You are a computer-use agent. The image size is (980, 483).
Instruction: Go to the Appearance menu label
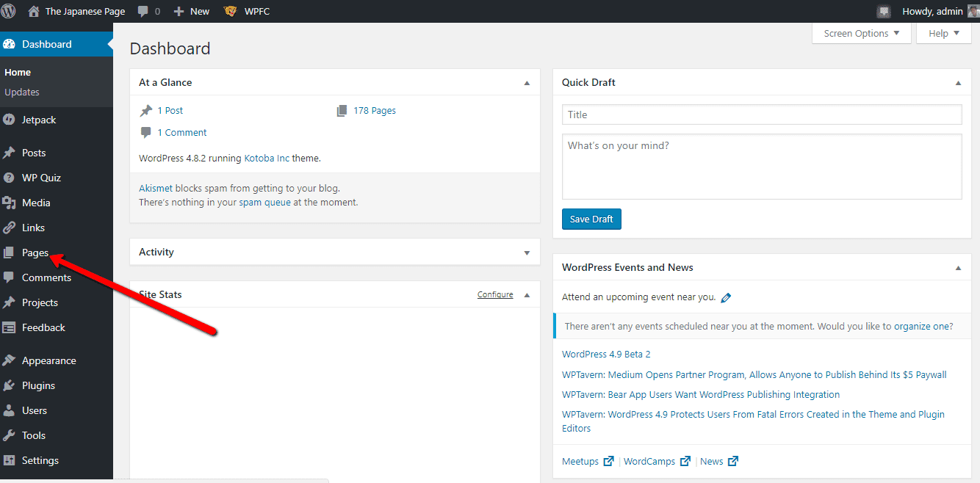[x=49, y=360]
